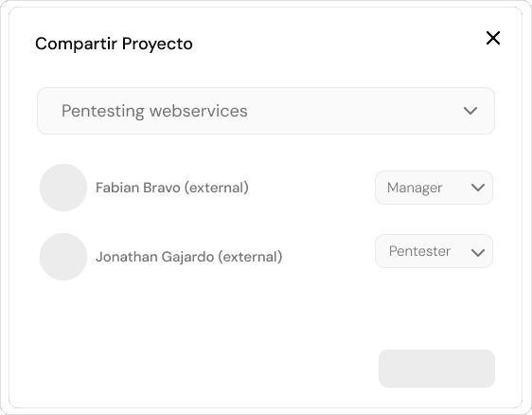Select Fabian Bravo's avatar placeholder
The image size is (532, 415).
[x=63, y=188]
